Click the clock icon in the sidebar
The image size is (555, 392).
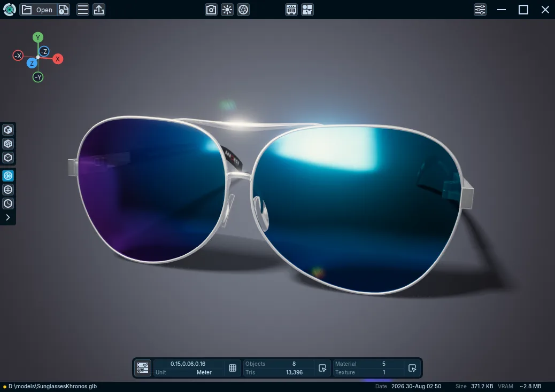point(8,203)
